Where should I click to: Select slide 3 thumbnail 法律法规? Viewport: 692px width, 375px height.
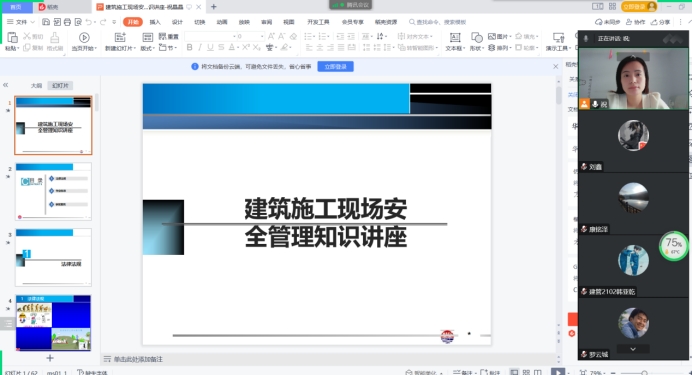[x=53, y=257]
